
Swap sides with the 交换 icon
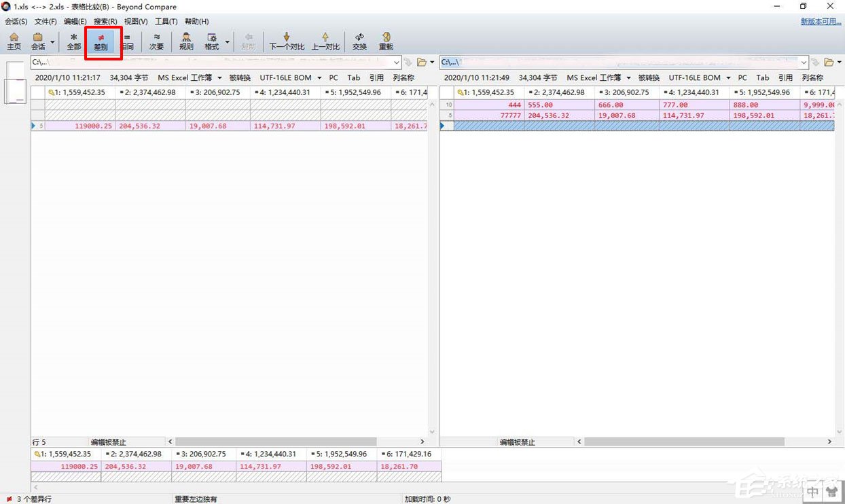pos(359,41)
